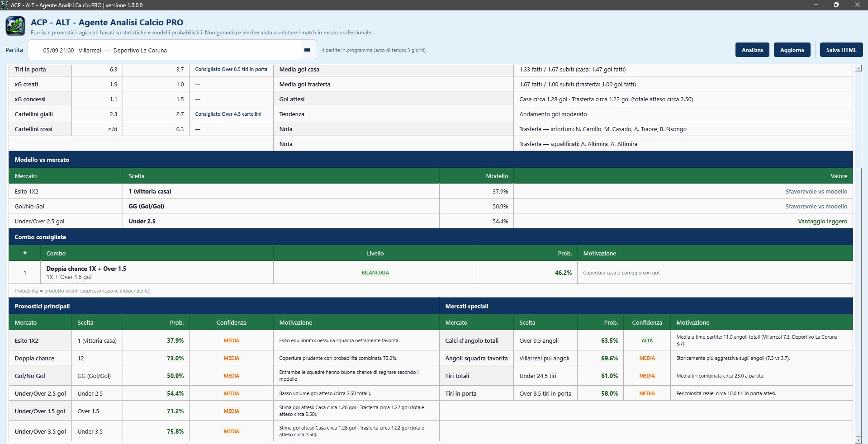Select "Over 8.5 tiri in porta" in Mercati speciali
Screen dimensions: 868x444
(545, 393)
